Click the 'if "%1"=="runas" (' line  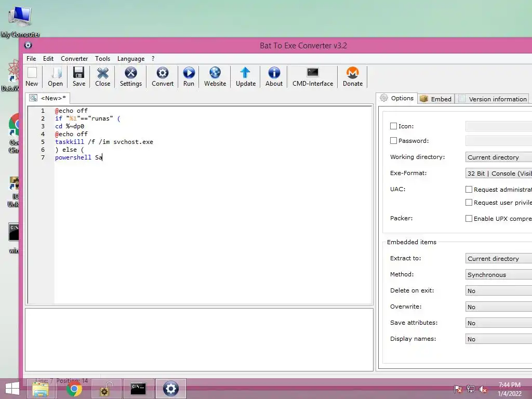pyautogui.click(x=87, y=118)
